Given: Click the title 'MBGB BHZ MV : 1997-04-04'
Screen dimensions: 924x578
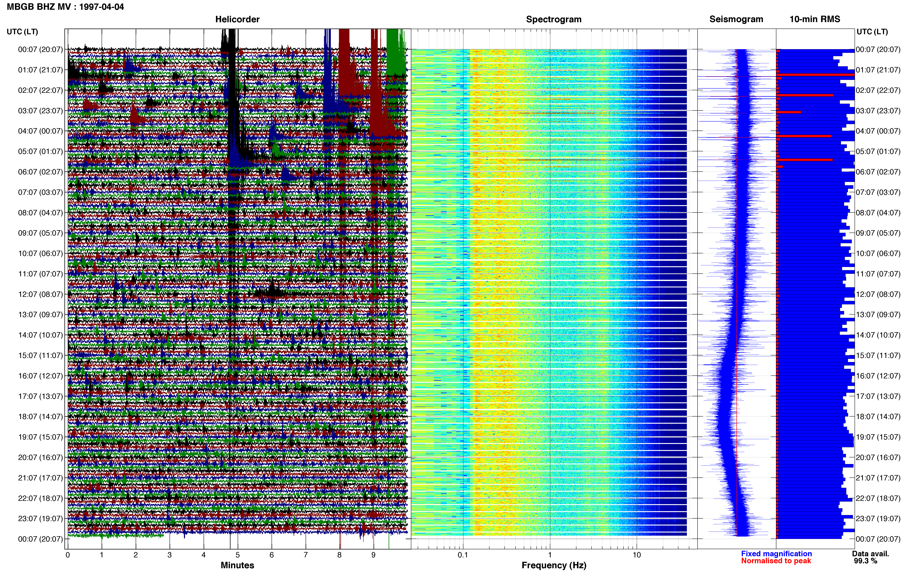Looking at the screenshot, I should point(65,7).
